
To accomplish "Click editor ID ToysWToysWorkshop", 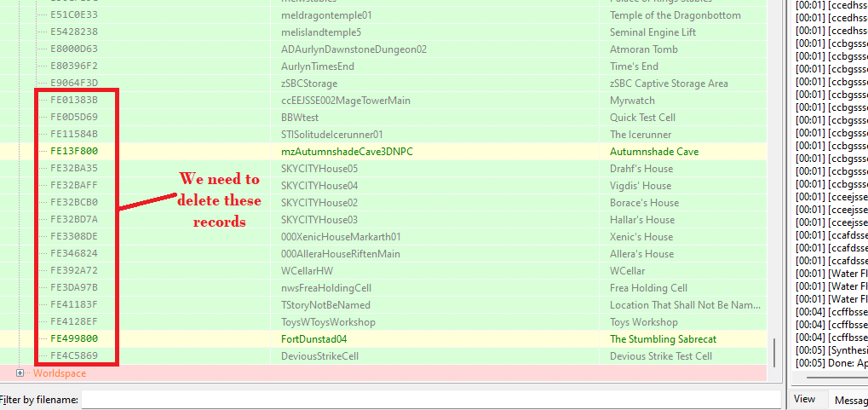I will click(328, 322).
